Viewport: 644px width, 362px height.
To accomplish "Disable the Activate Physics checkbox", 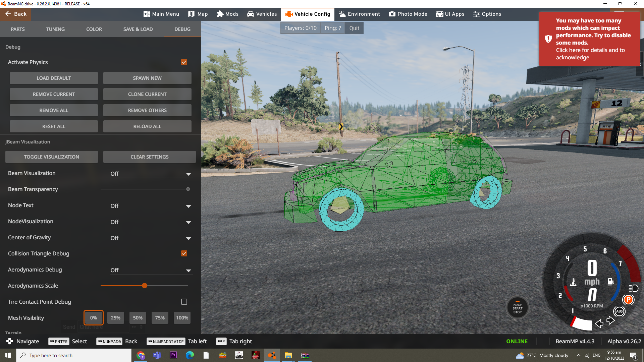I will click(x=184, y=62).
